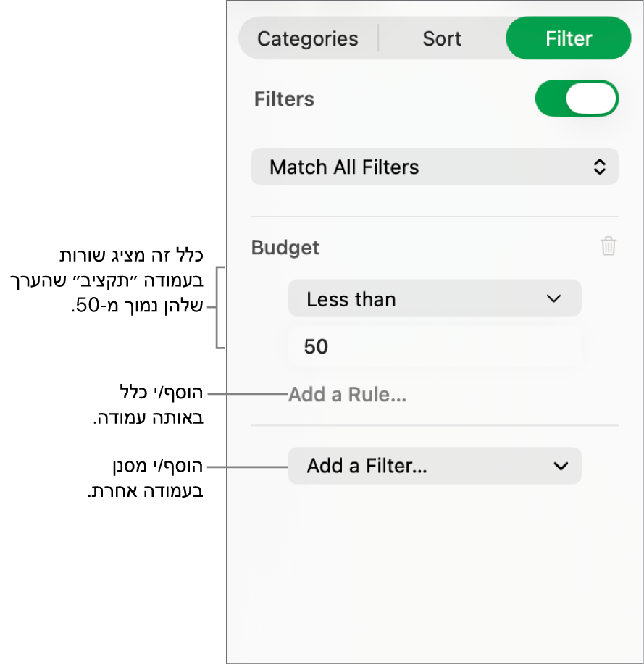Click the chevron beside Less than
This screenshot has height=665, width=644.
point(554,298)
